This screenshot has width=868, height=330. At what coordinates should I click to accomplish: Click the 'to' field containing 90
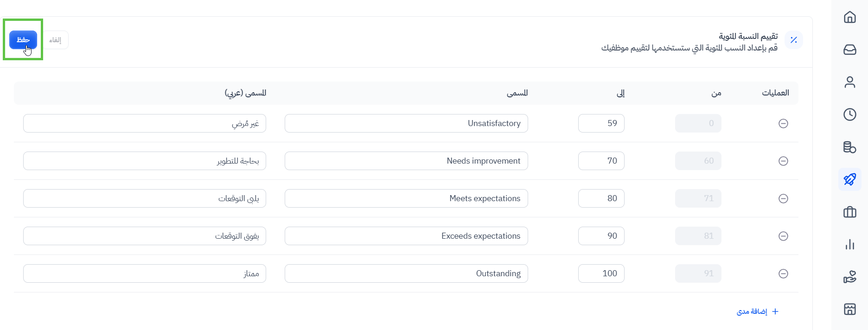[x=601, y=236]
